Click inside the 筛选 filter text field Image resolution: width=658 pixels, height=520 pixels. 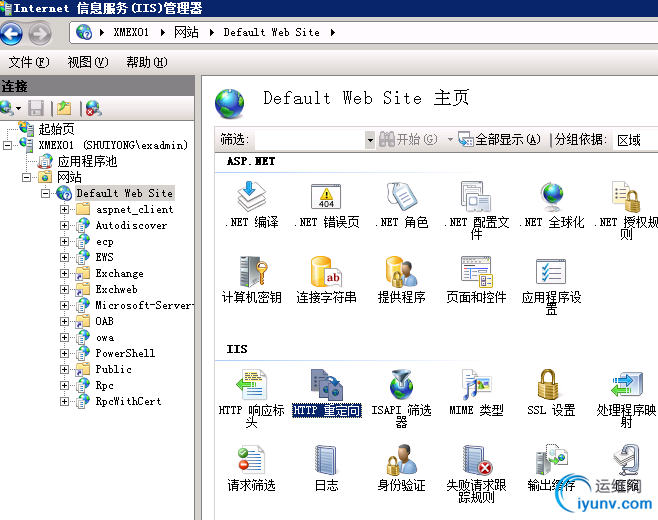pos(310,139)
